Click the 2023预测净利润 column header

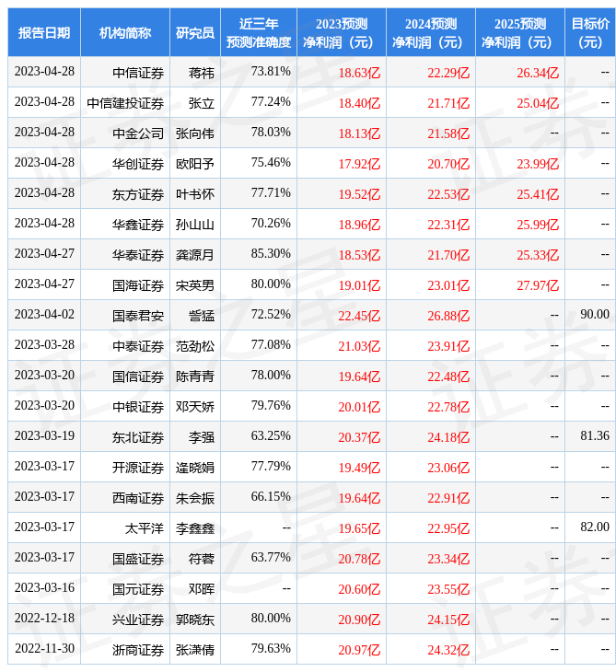[342, 32]
